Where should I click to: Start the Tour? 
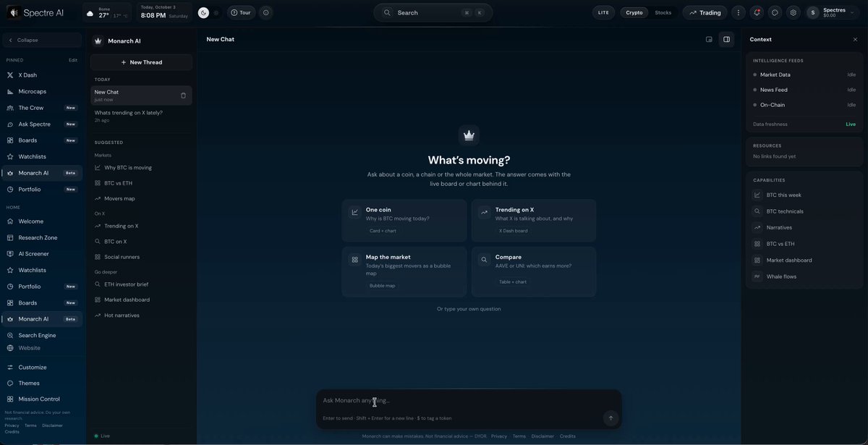click(240, 12)
